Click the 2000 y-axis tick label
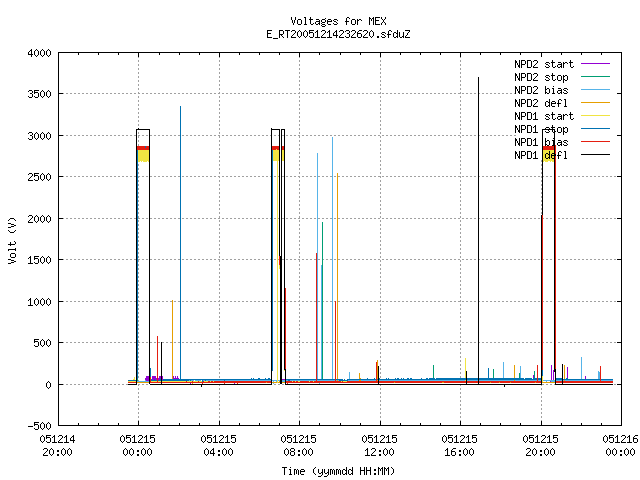The width and height of the screenshot is (640, 480). [x=40, y=219]
